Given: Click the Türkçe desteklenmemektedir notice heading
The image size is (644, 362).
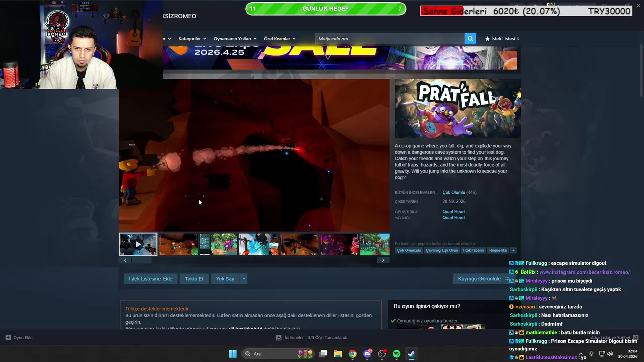Looking at the screenshot, I should click(157, 309).
